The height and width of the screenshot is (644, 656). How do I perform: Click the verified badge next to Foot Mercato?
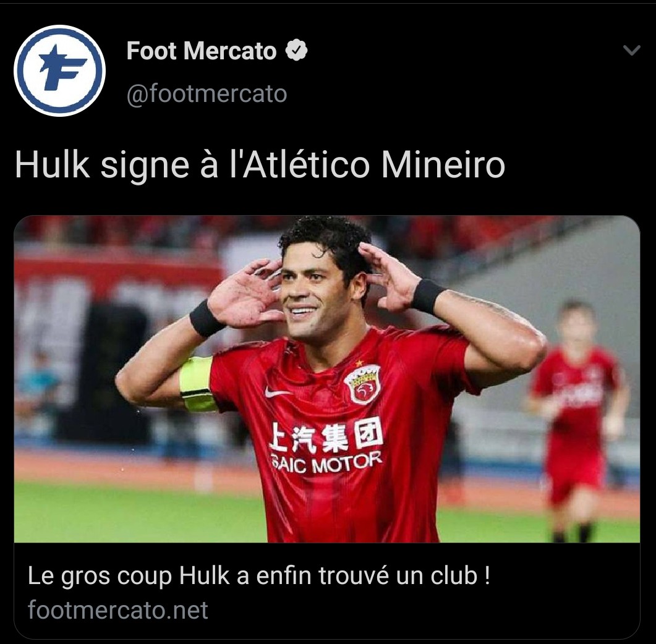tap(296, 50)
